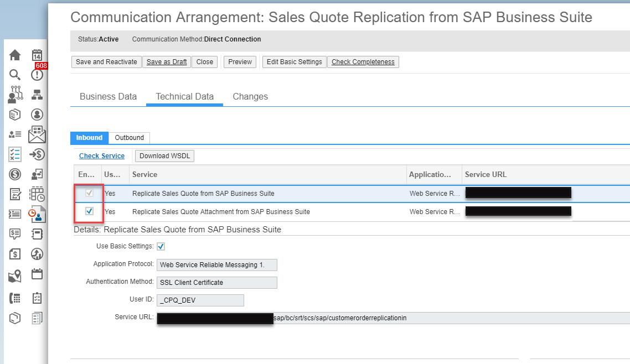Click the Check Service link
Screen dimensions: 630x364
coord(102,155)
